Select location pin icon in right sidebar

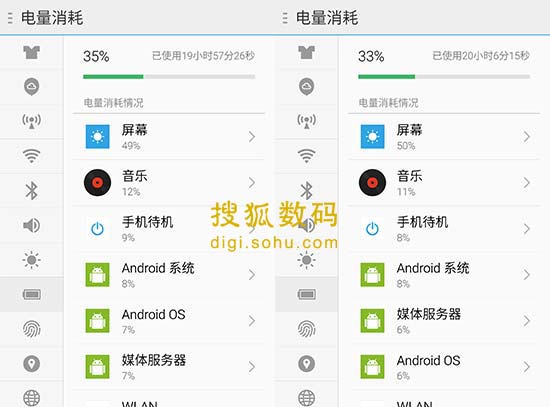[307, 363]
